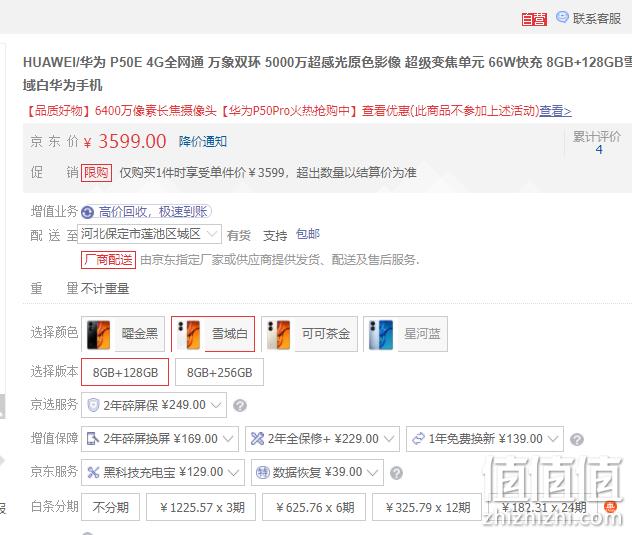Select ¥182.31 x 24期 installment

coord(544,507)
